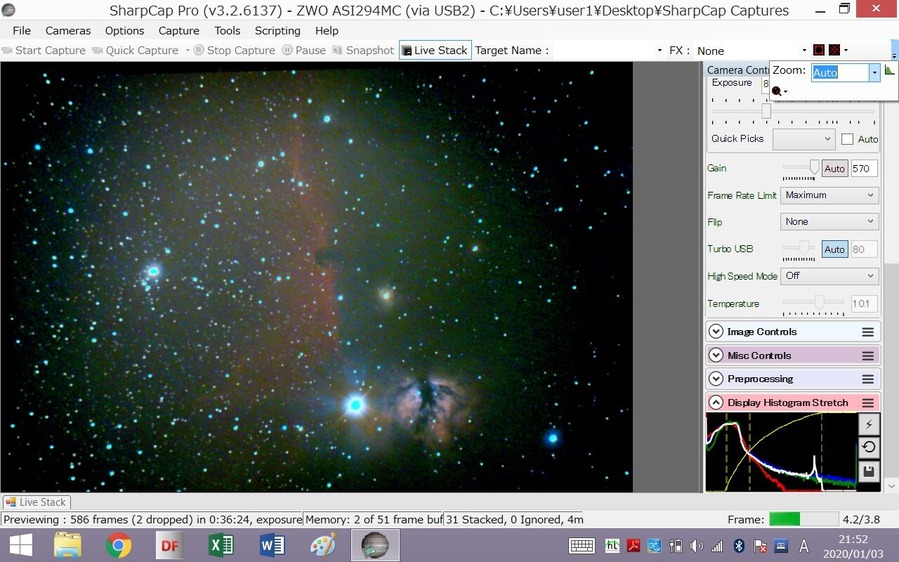899x562 pixels.
Task: Open the Help menu
Action: (x=327, y=30)
